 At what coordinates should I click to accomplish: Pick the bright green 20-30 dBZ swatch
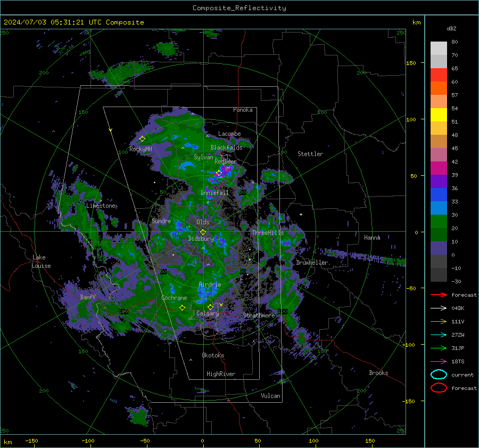pos(439,222)
